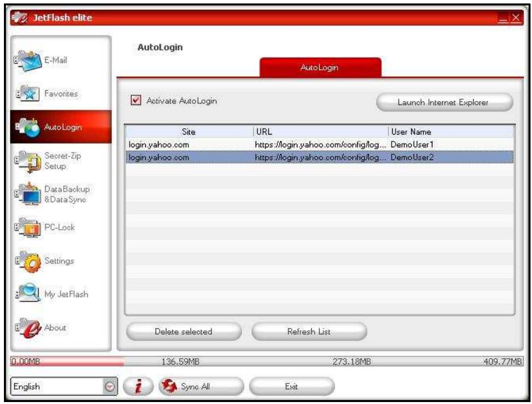Image resolution: width=532 pixels, height=404 pixels.
Task: Minimize the JetFlash elite window
Action: click(x=503, y=18)
